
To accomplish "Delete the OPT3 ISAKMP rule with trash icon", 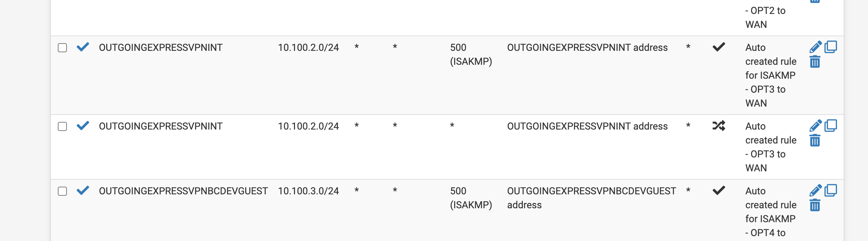I will click(815, 62).
